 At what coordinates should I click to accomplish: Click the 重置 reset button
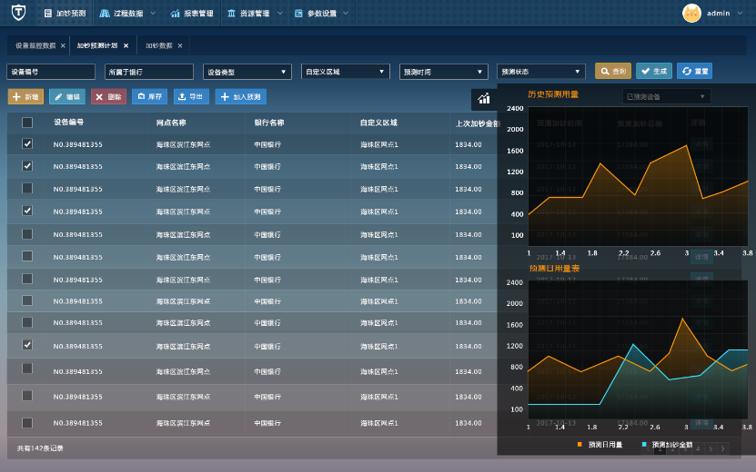click(694, 71)
